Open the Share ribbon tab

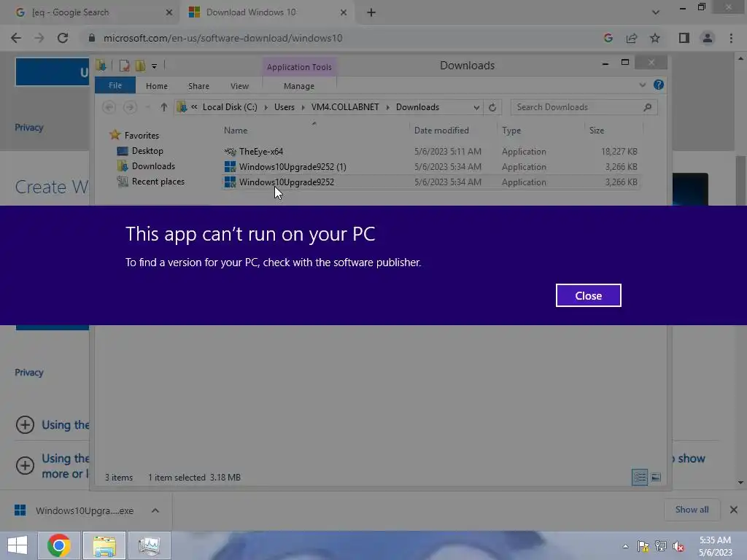(x=198, y=86)
